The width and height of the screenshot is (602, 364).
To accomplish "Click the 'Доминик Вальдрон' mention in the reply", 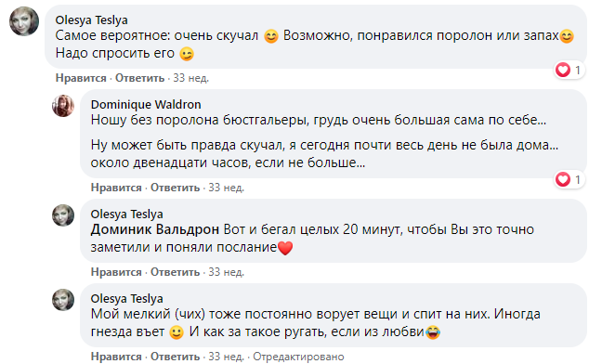I will click(x=155, y=229).
